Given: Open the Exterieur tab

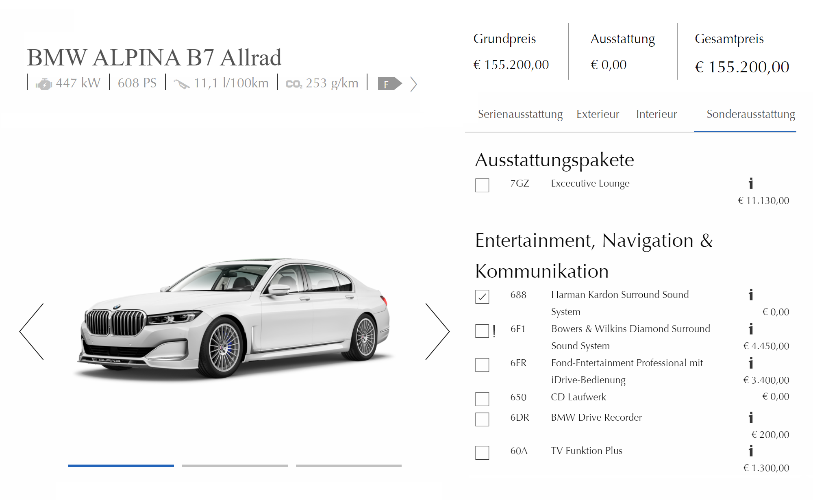Looking at the screenshot, I should coord(598,114).
